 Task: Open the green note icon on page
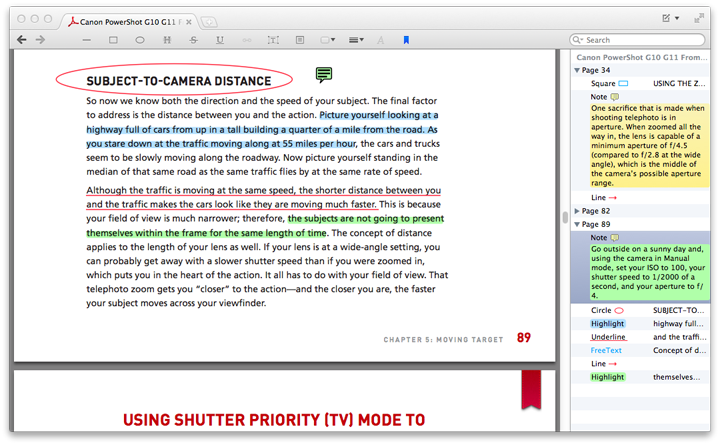tap(324, 74)
